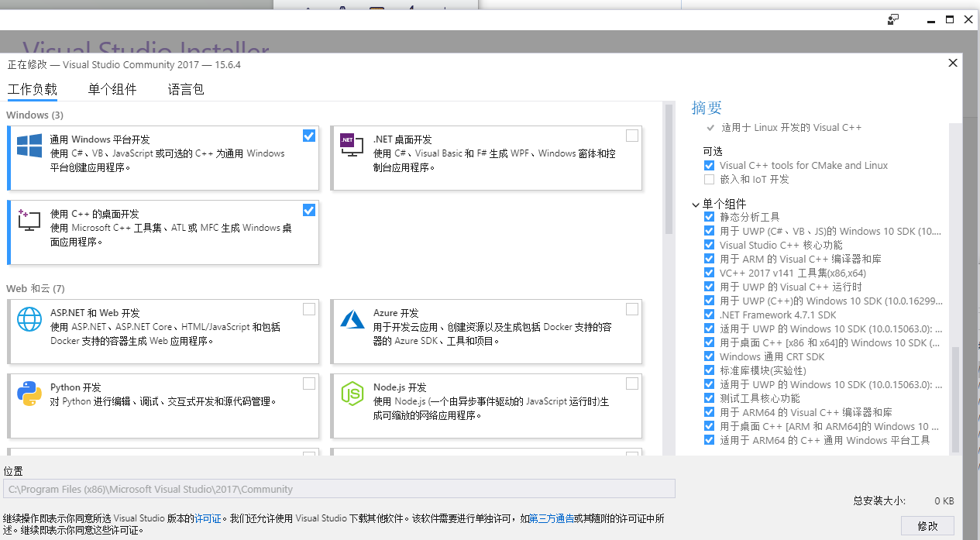Uncheck 用于 ARM64 的 Visual C++ 编译器和库

(x=709, y=412)
